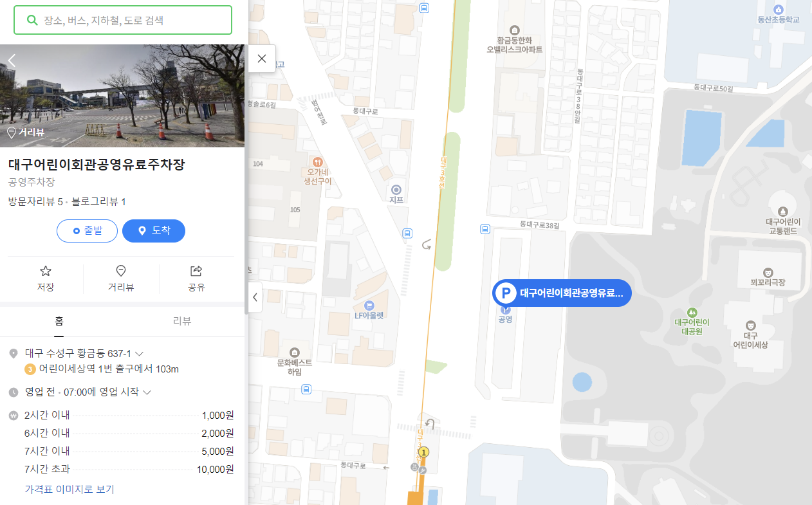Click the 출발 departure button
812x505 pixels.
click(x=87, y=231)
